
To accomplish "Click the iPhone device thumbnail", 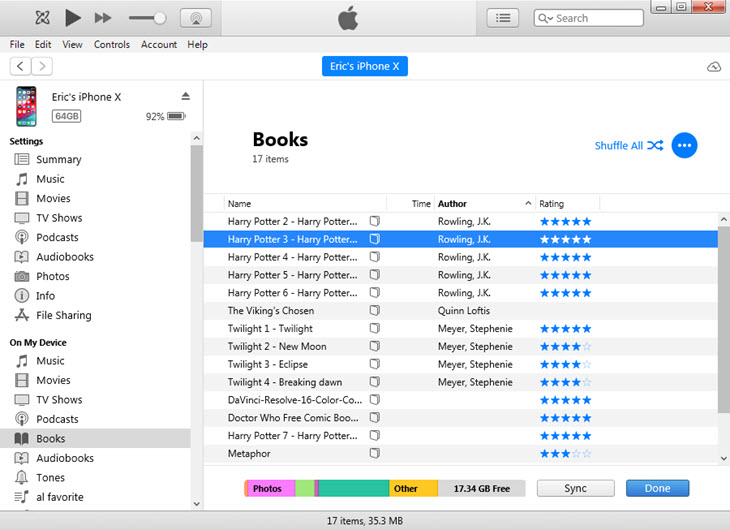I will coord(26,106).
